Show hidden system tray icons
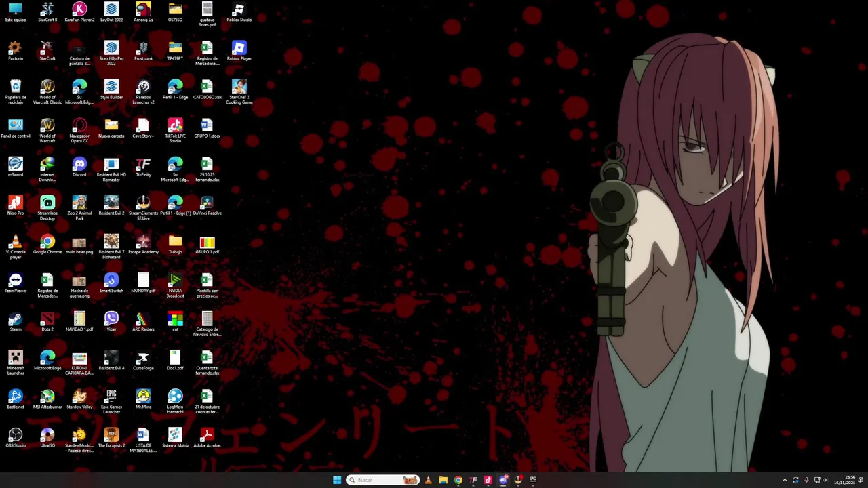 (x=785, y=480)
